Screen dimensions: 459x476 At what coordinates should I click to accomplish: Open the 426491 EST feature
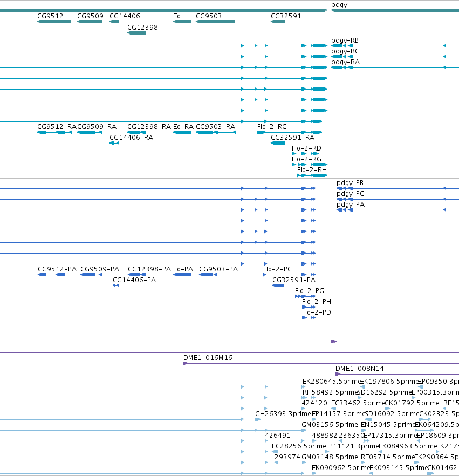[285, 441]
